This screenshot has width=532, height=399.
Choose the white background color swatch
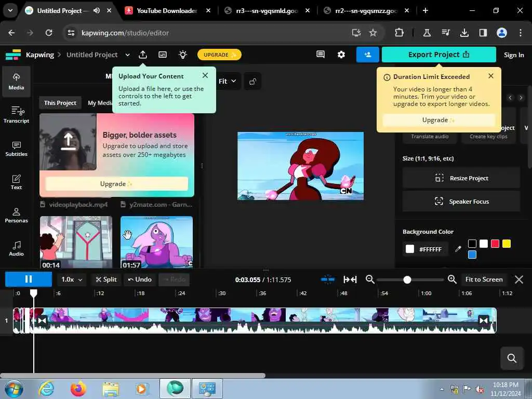(x=484, y=244)
